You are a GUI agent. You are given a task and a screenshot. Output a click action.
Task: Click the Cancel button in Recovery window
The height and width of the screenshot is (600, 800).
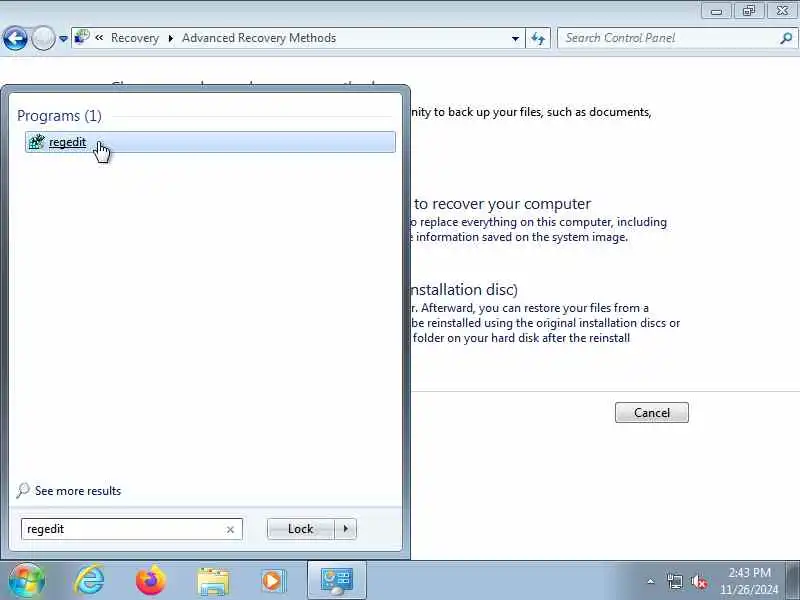pos(652,412)
